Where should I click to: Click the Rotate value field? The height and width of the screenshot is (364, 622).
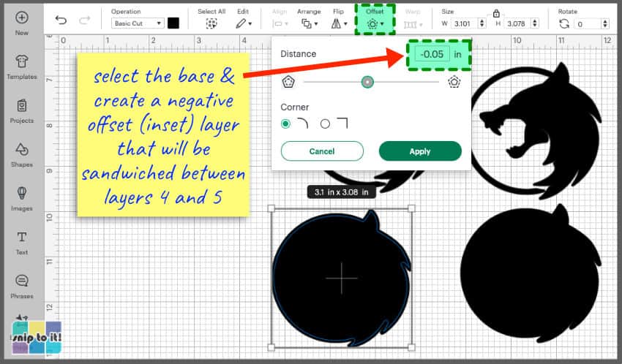tap(588, 24)
